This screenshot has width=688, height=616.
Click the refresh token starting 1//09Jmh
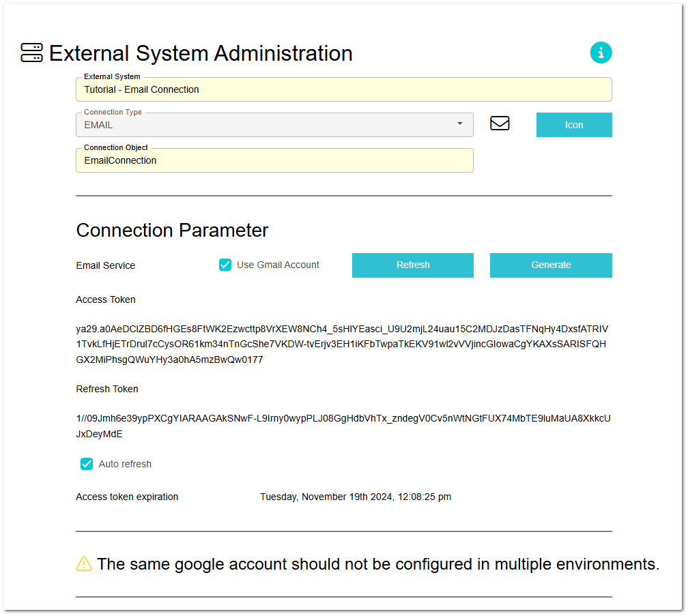(x=343, y=426)
